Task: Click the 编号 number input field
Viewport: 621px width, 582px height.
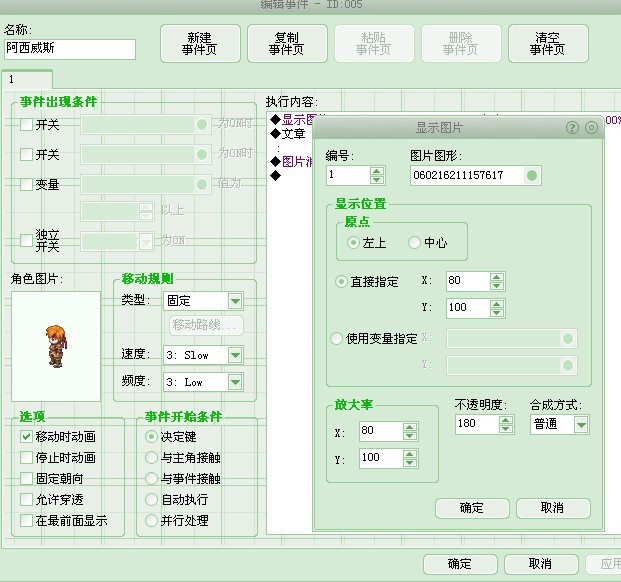Action: tap(349, 175)
